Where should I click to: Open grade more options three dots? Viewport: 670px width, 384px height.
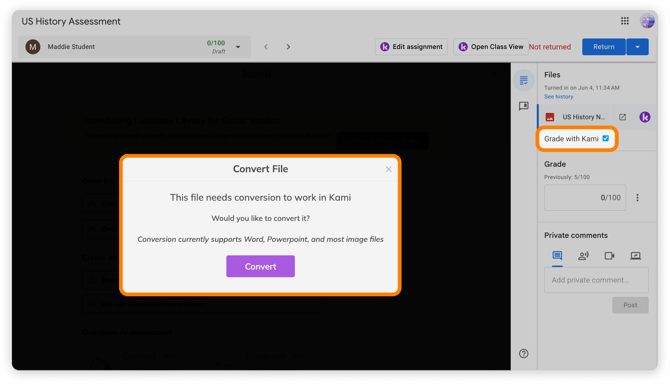pyautogui.click(x=637, y=197)
